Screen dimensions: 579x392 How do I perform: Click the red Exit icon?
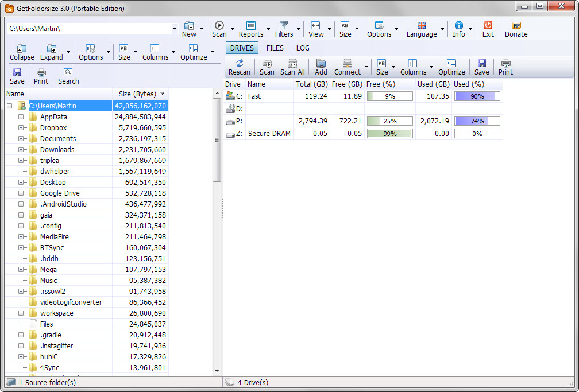pyautogui.click(x=488, y=25)
